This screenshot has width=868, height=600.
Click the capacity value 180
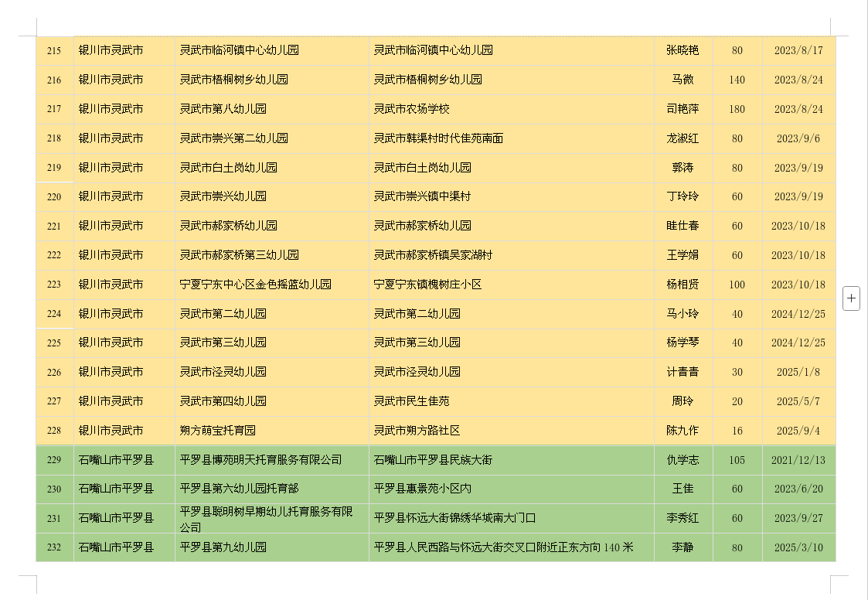pyautogui.click(x=737, y=109)
